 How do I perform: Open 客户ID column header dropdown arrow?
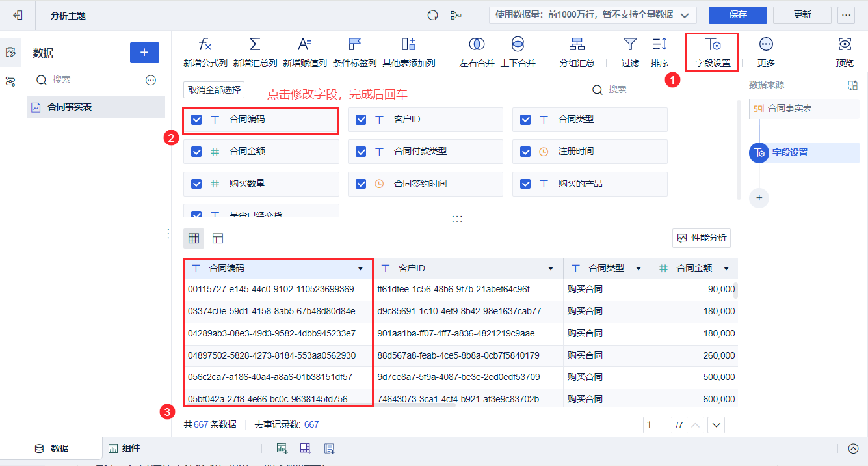pos(551,268)
